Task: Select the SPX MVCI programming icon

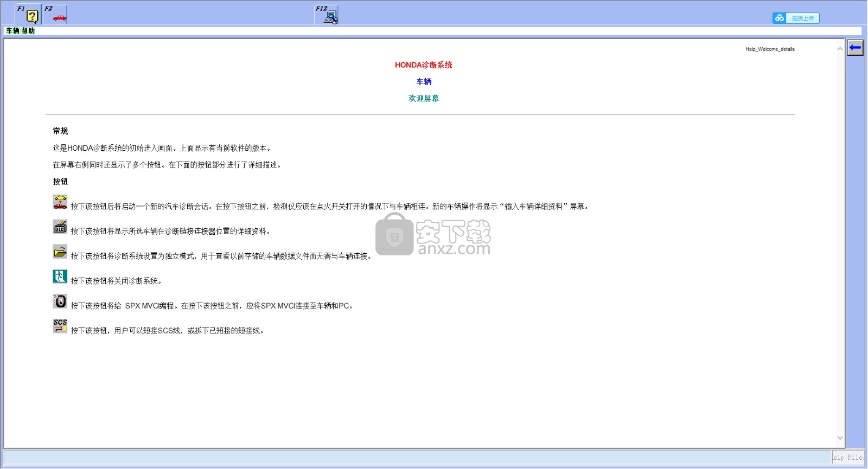Action: [x=60, y=301]
